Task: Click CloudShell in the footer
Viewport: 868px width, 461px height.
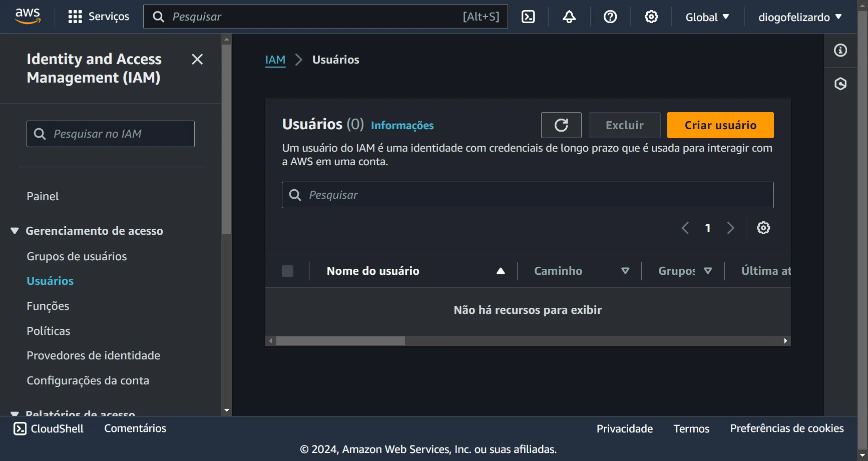Action: tap(49, 428)
